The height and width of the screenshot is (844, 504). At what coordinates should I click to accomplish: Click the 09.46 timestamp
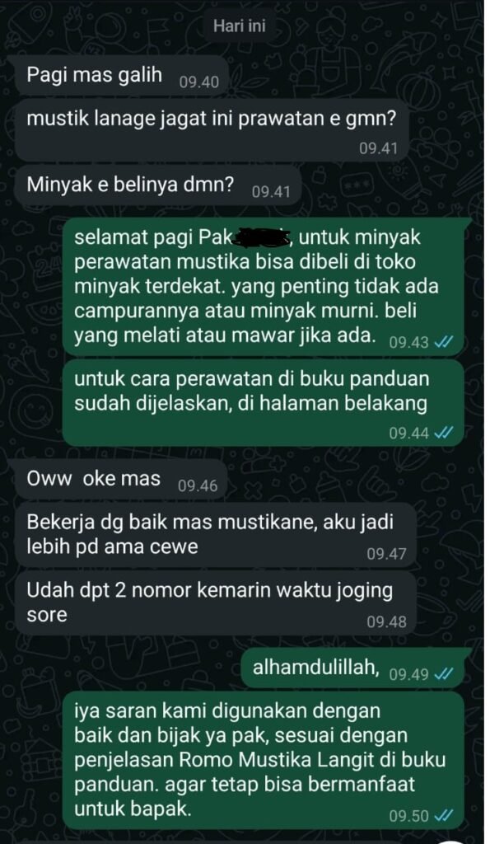click(198, 486)
